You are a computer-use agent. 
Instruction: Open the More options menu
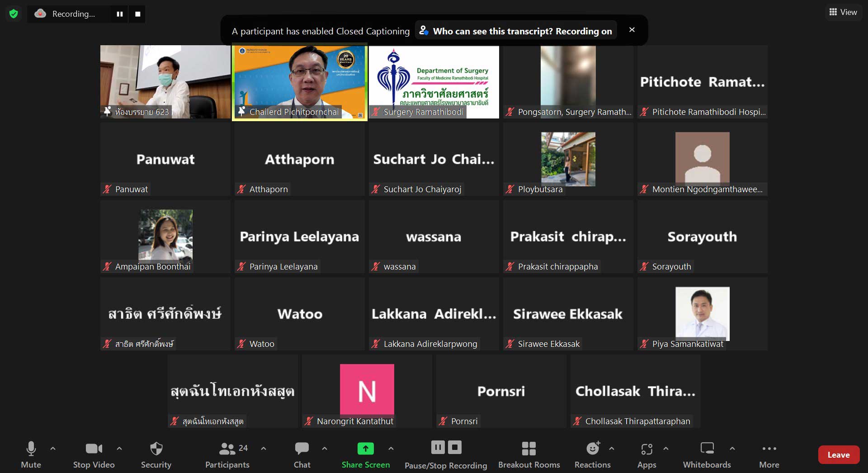click(769, 449)
